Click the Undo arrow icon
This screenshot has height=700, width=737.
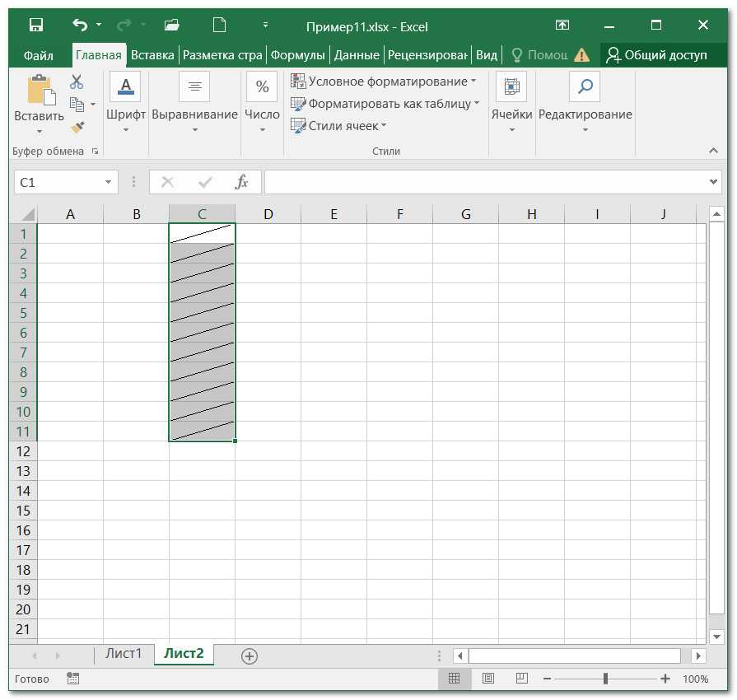[x=79, y=26]
